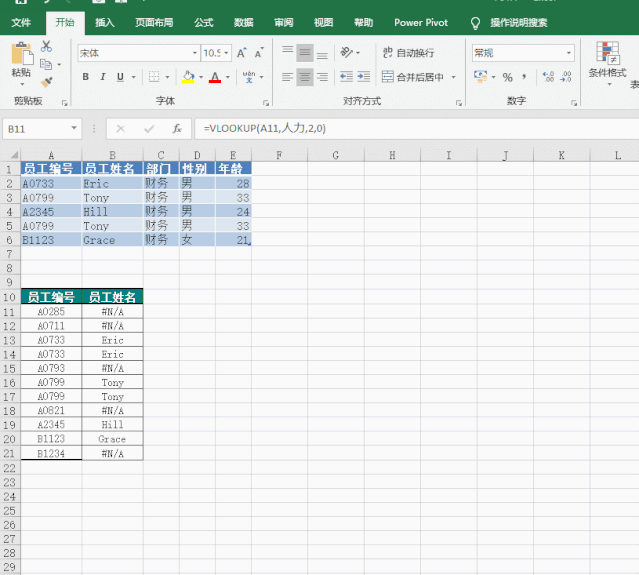Select cell B1123 in row 6
Image resolution: width=639 pixels, height=575 pixels.
click(51, 240)
